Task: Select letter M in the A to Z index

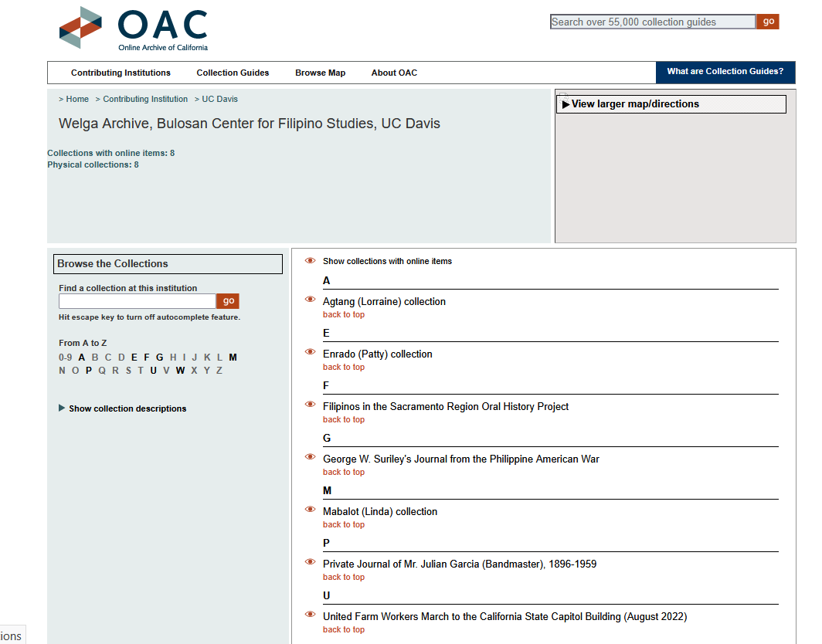Action: pos(233,357)
